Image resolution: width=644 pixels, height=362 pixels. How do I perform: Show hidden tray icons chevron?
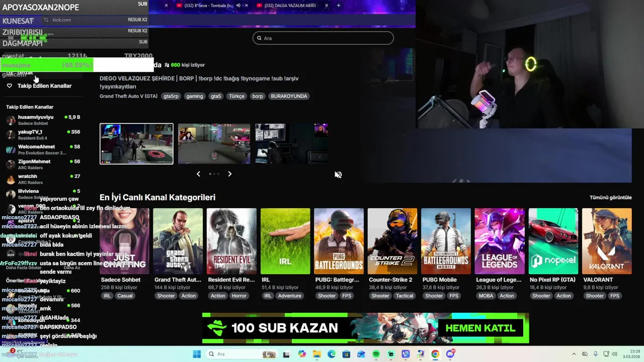574,354
